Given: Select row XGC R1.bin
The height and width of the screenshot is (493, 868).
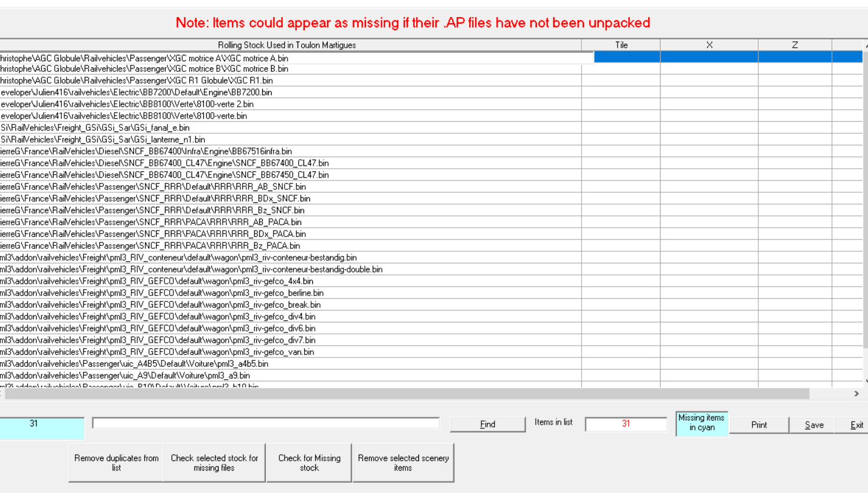Looking at the screenshot, I should click(x=291, y=81).
